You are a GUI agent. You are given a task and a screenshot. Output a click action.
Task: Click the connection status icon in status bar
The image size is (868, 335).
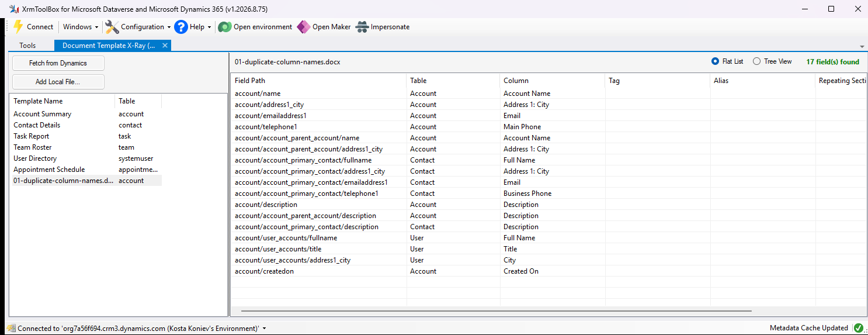(x=11, y=329)
